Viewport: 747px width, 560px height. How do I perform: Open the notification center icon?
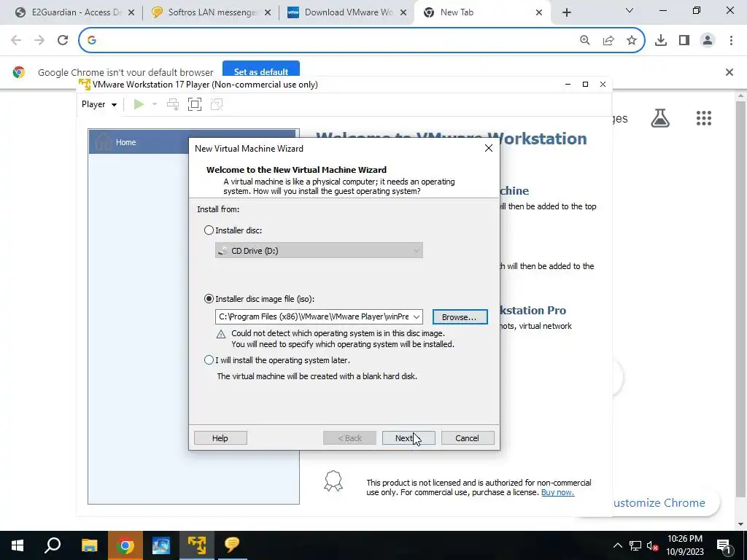[724, 545]
